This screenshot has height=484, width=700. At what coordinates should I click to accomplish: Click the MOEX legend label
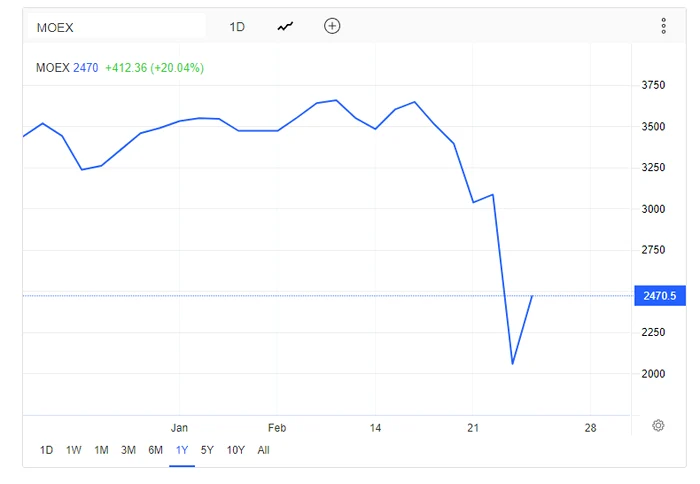click(x=52, y=68)
